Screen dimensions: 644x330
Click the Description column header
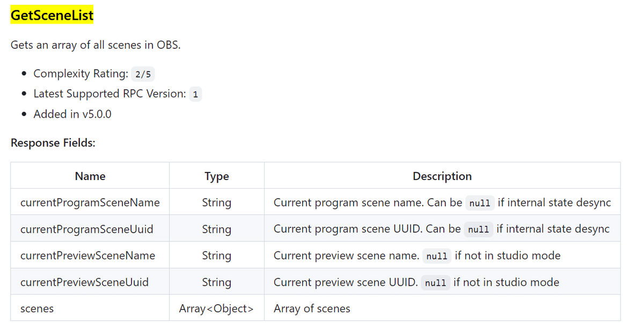point(442,176)
